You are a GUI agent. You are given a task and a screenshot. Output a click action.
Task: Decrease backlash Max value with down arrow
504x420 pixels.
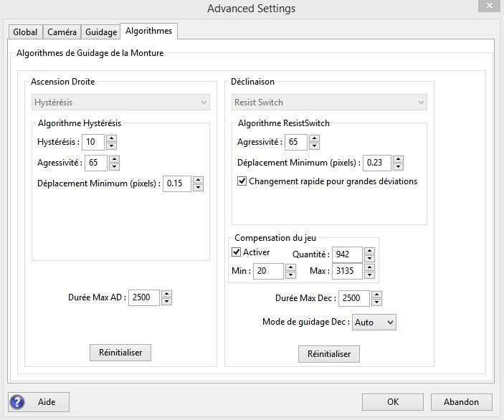click(370, 275)
